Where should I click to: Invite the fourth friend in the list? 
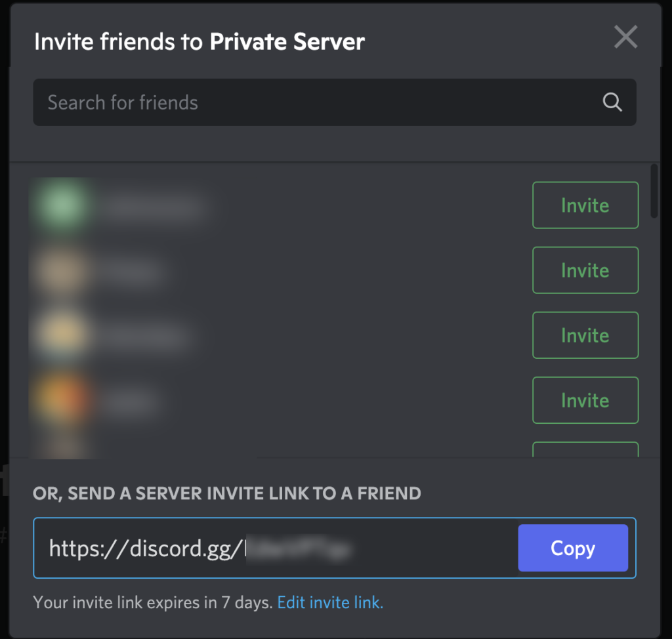[585, 400]
